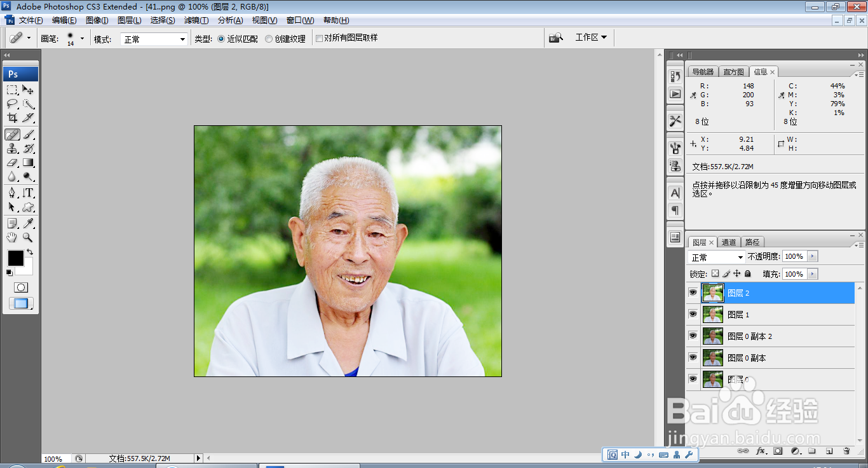Screen dimensions: 868x468
Task: Select the Healing Brush tool in toolbox
Action: pos(12,134)
